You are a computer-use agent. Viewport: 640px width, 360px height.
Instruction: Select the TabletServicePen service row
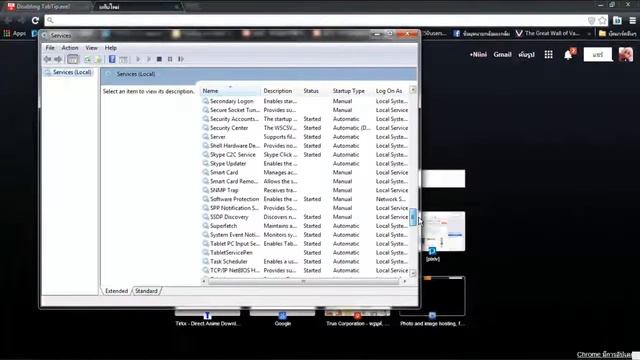pyautogui.click(x=305, y=253)
